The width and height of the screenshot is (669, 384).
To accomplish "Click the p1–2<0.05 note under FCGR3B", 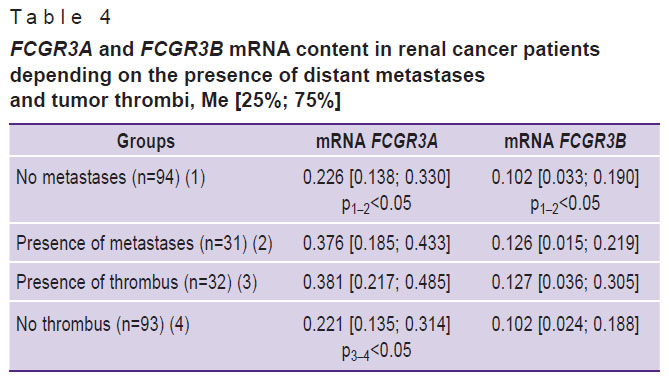I will [x=565, y=204].
